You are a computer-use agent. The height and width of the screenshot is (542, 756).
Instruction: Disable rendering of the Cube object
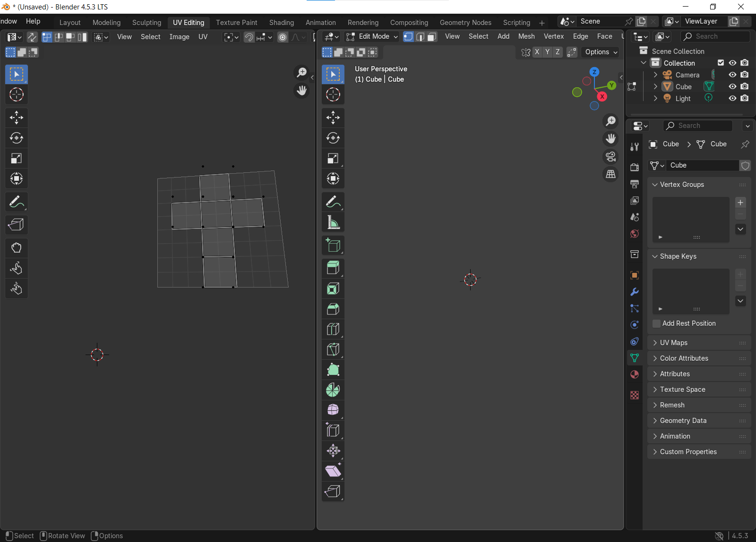point(745,86)
